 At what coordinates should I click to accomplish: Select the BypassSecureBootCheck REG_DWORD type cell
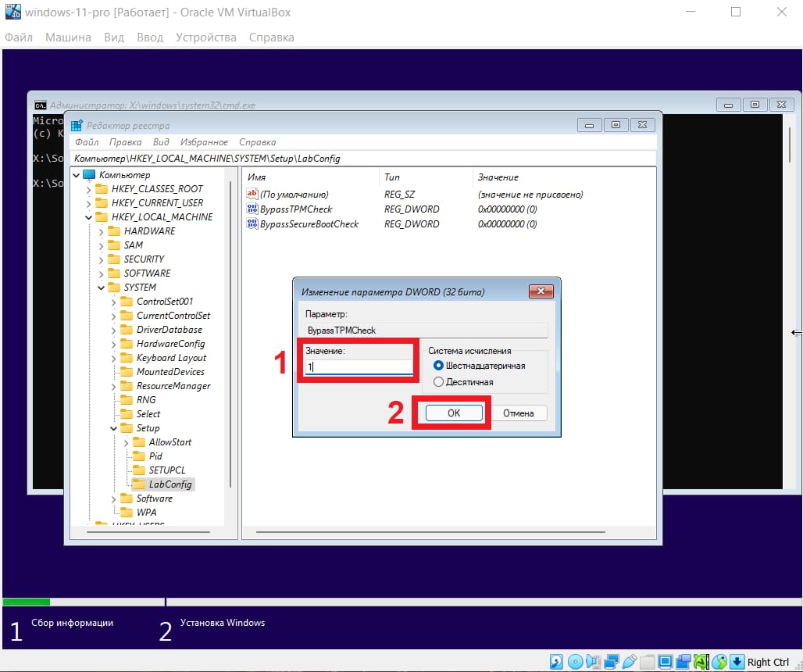[x=412, y=223]
